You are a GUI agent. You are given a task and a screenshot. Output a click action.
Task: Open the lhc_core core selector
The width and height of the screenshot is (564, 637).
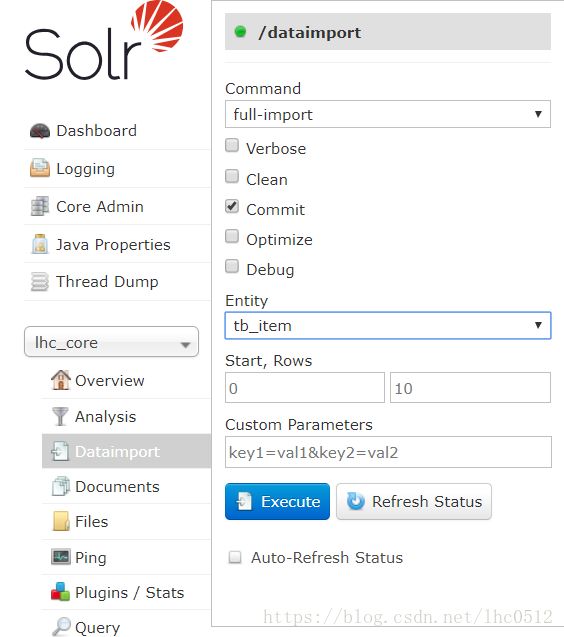point(111,342)
